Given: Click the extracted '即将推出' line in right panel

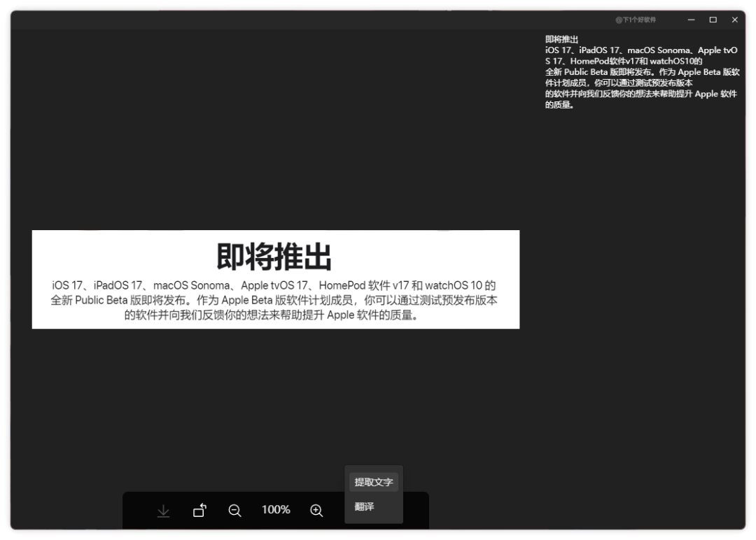Looking at the screenshot, I should click(x=561, y=39).
